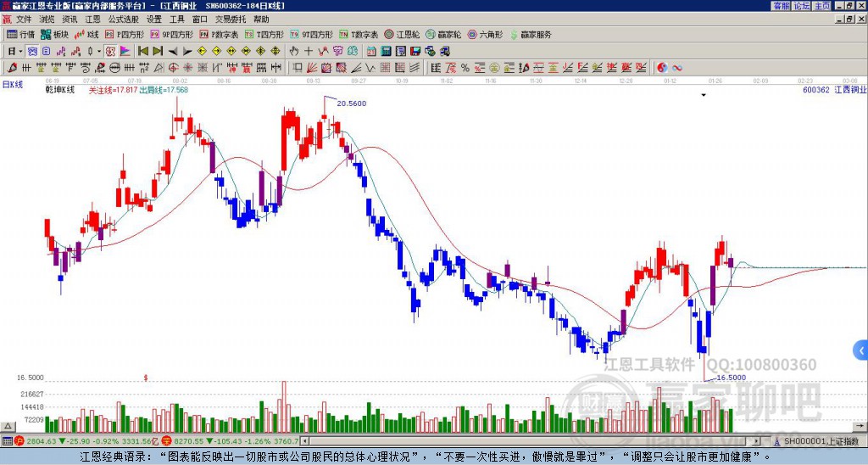
Task: Click the small grid icon in status bar
Action: [7, 441]
